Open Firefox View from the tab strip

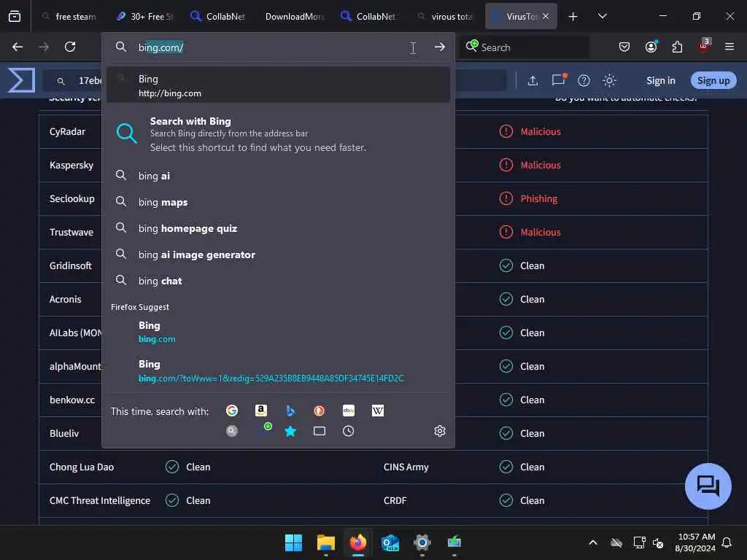[15, 16]
